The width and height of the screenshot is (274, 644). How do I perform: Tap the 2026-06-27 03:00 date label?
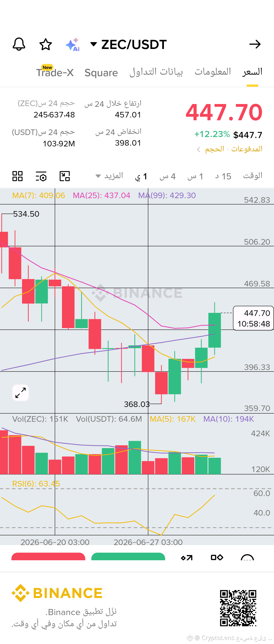(148, 542)
